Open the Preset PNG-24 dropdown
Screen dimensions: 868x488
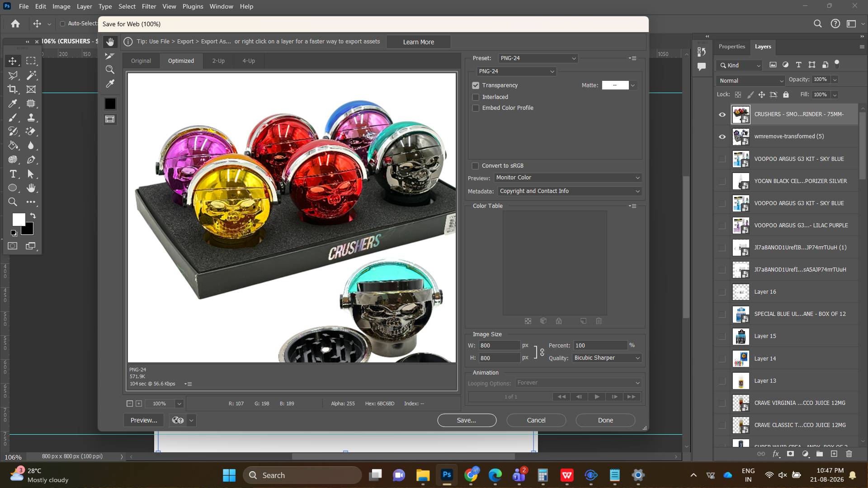(x=538, y=58)
